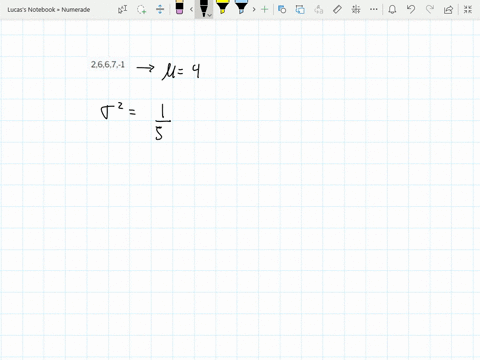Screen dimensions: 480x360
Task: Select the text box 2,6,6,7,-1
Action: (108, 64)
